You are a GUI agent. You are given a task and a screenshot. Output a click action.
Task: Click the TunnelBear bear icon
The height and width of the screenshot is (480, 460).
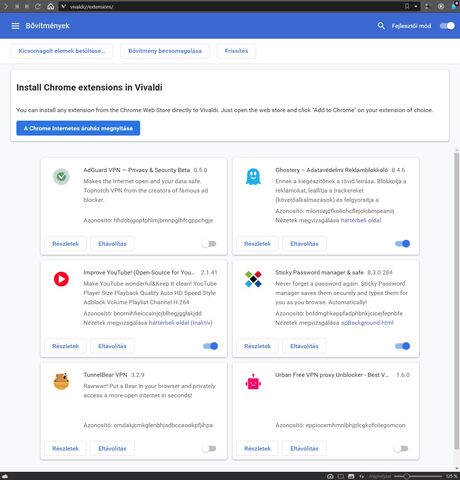point(61,381)
